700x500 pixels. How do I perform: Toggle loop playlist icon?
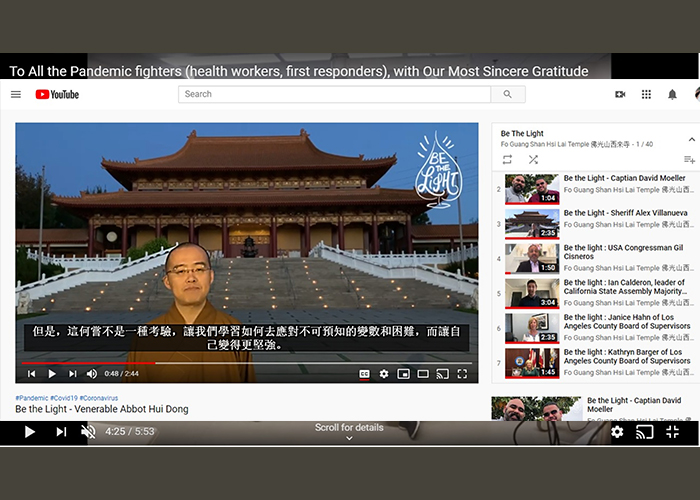coord(507,159)
